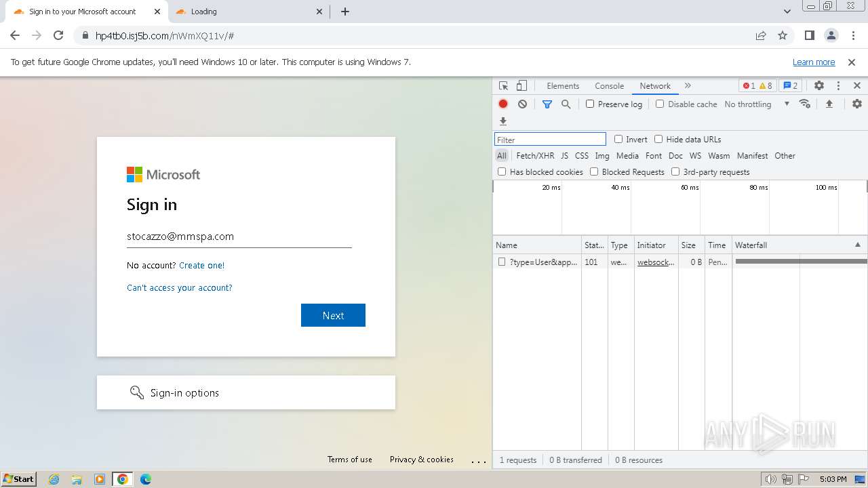Viewport: 868px width, 488px height.
Task: Click the Start button
Action: [x=18, y=479]
